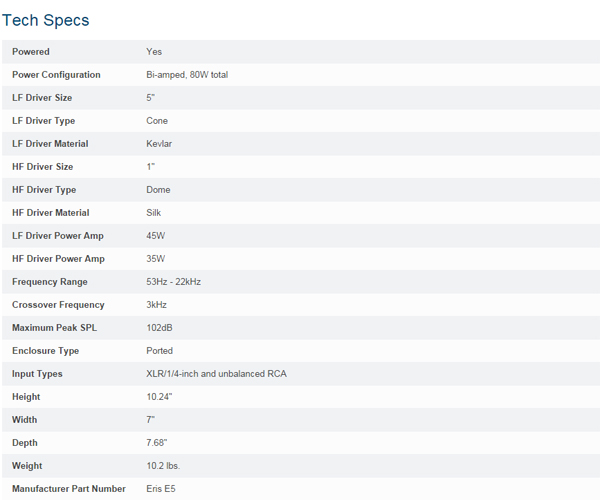Click the Crossover Frequency label

58,305
